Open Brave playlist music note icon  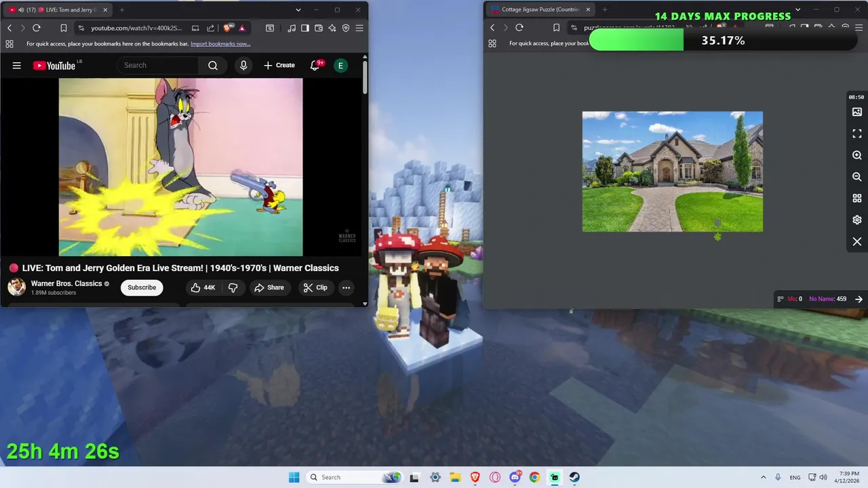292,28
